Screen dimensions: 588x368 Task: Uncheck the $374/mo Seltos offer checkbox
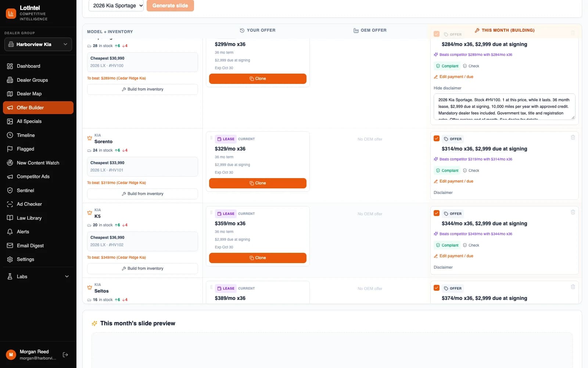point(437,288)
